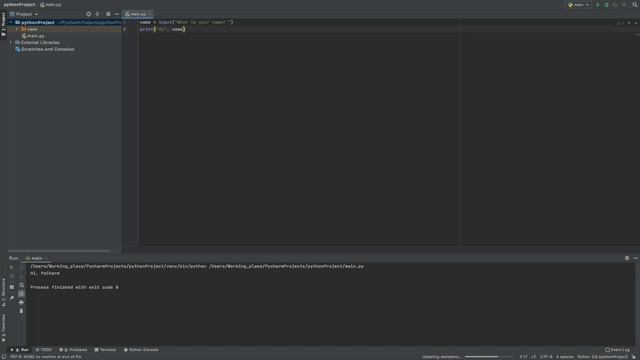This screenshot has height=360, width=640.
Task: Collapse all items in Project panel
Action: [98, 14]
